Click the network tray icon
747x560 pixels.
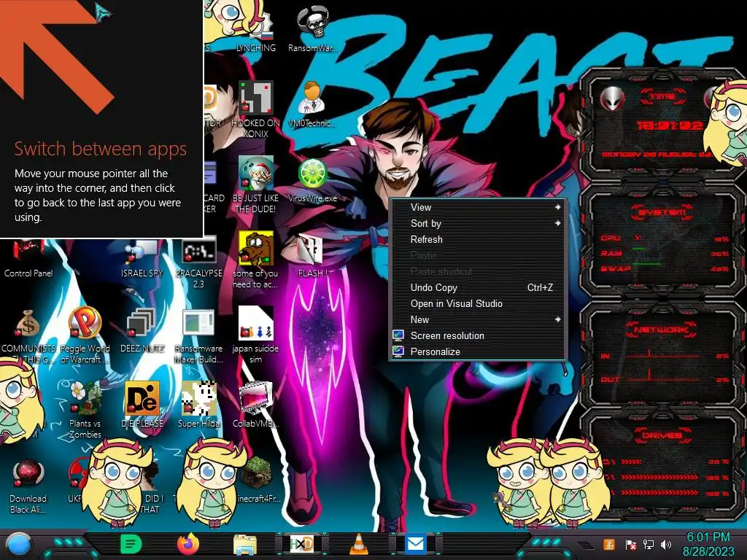(649, 544)
